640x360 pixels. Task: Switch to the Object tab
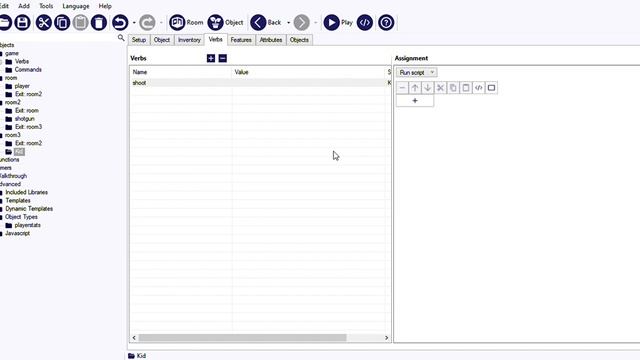(x=162, y=40)
